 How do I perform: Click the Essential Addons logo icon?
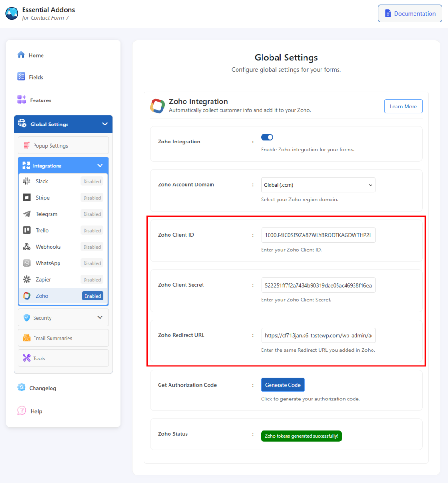click(12, 14)
